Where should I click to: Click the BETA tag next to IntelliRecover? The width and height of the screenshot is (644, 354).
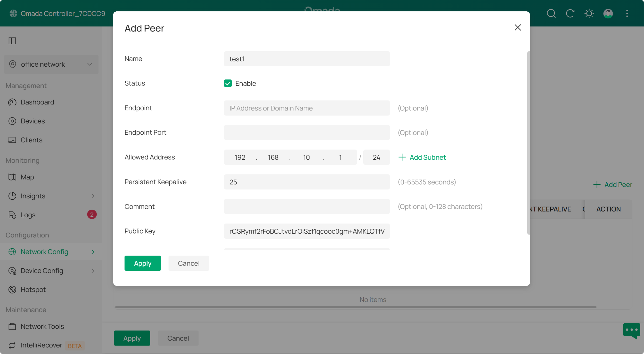pos(75,346)
